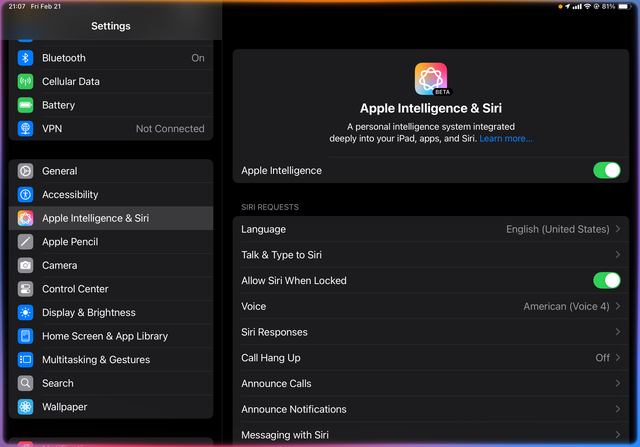Tap the 81% battery percentage text

[608, 7]
